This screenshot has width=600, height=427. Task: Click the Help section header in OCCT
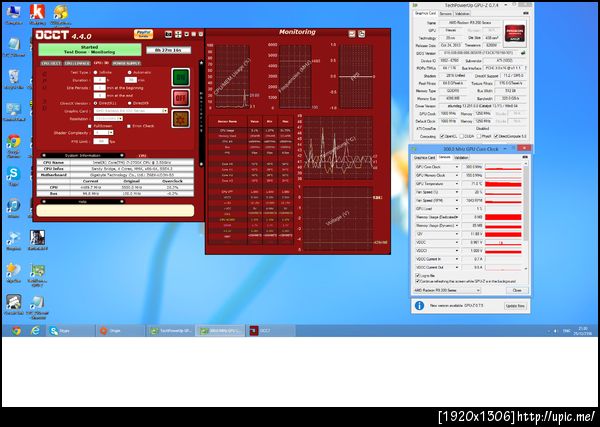tap(82, 201)
